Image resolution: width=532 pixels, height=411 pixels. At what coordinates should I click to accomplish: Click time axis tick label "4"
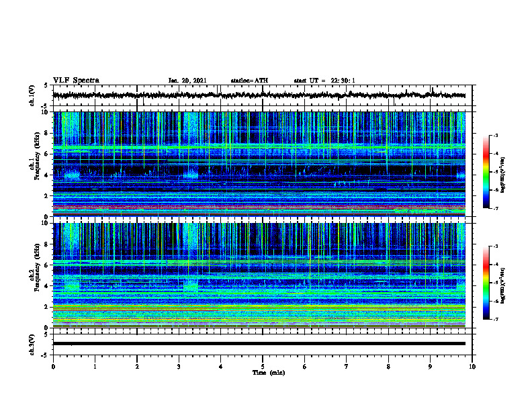(220, 367)
